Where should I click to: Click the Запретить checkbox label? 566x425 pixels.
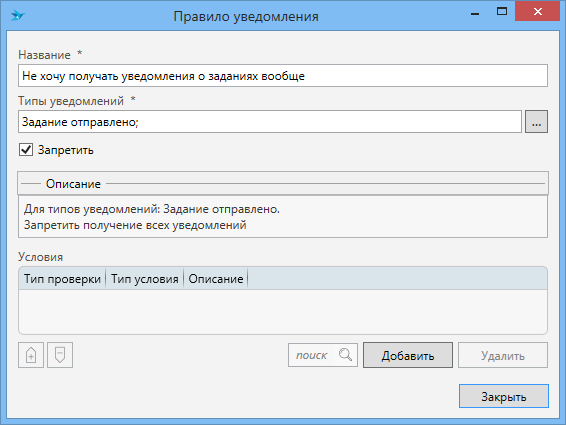coord(66,150)
